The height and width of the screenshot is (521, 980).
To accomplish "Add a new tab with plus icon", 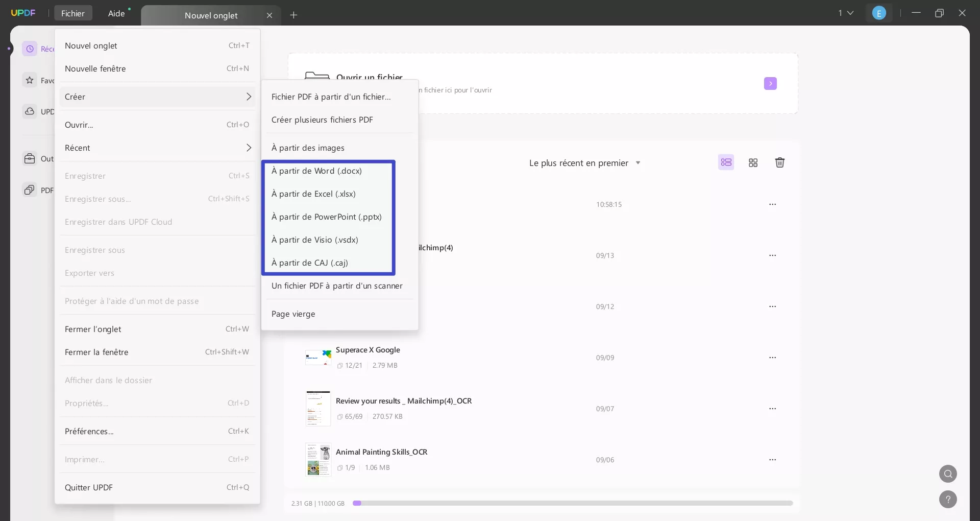I will [x=293, y=15].
